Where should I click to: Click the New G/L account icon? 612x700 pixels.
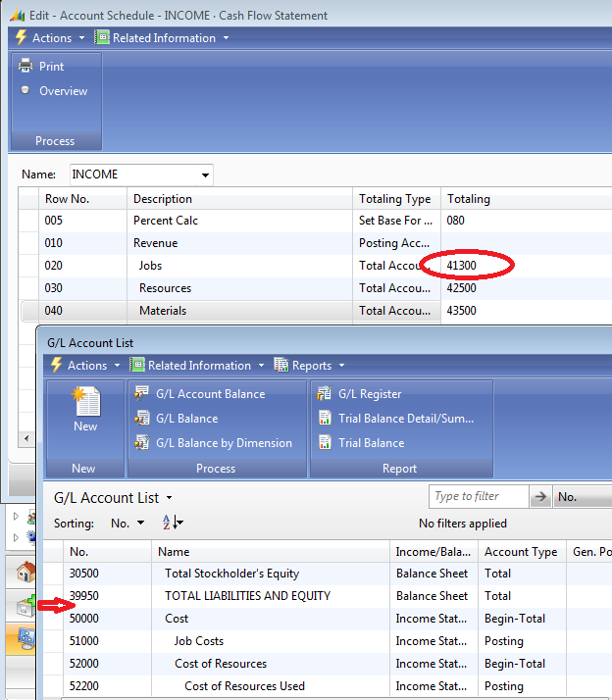click(x=85, y=402)
